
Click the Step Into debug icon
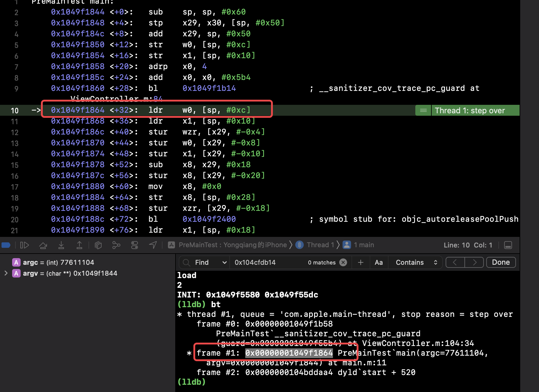[x=61, y=245]
